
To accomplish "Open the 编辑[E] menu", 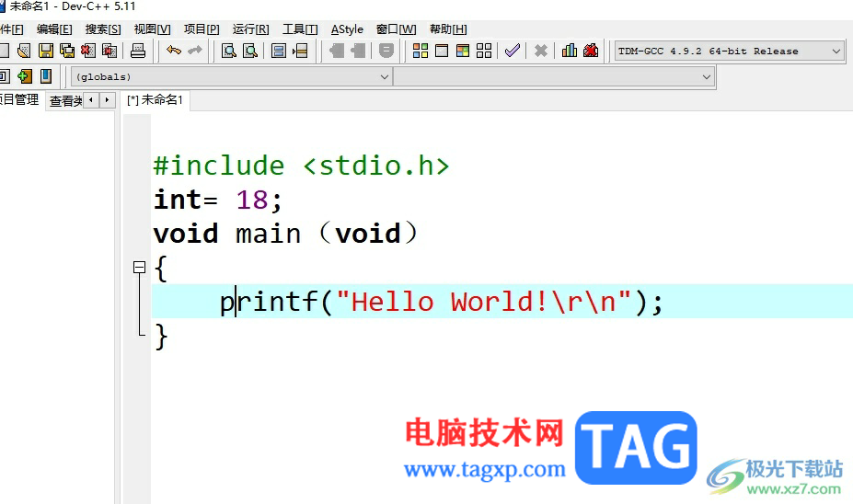I will (x=54, y=29).
